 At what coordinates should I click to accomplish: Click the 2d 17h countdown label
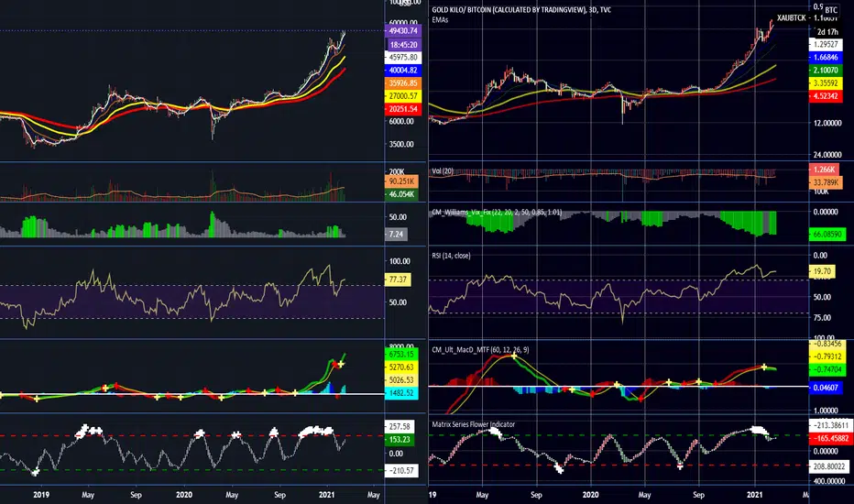click(x=827, y=31)
